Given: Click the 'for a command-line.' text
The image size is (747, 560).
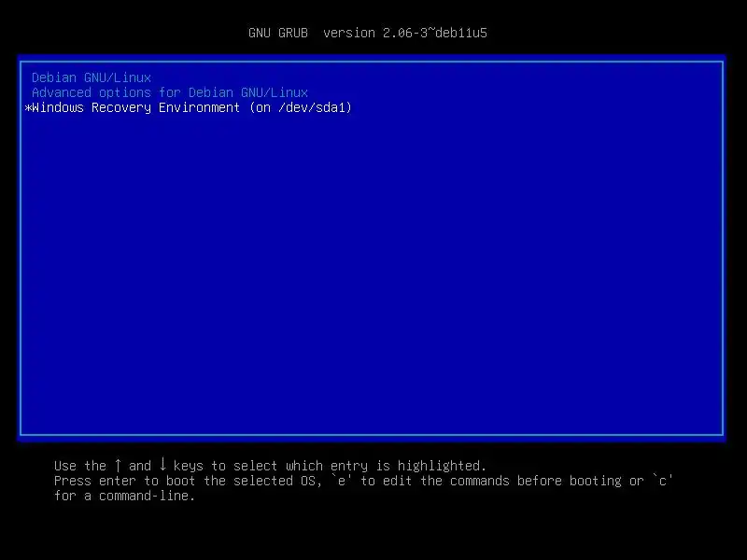Looking at the screenshot, I should click(x=124, y=496).
